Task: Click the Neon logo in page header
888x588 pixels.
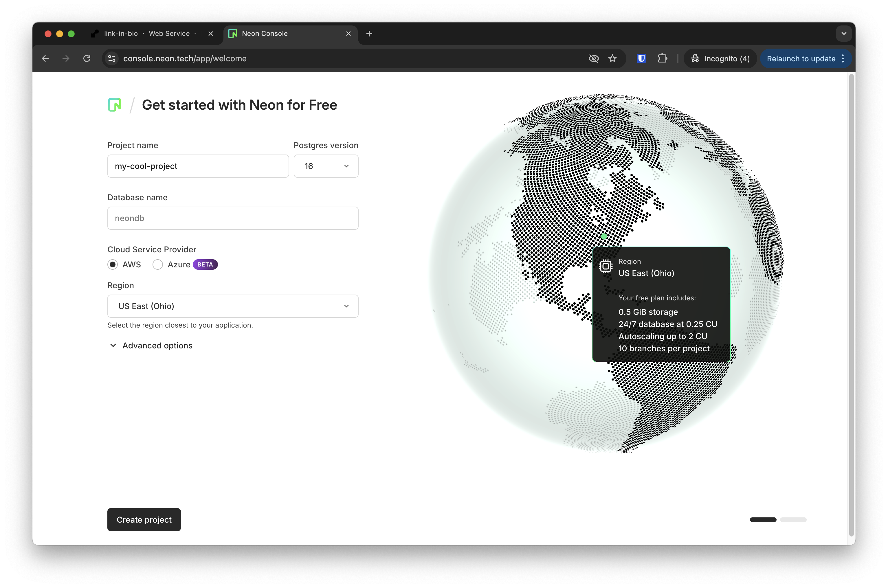Action: coord(114,105)
